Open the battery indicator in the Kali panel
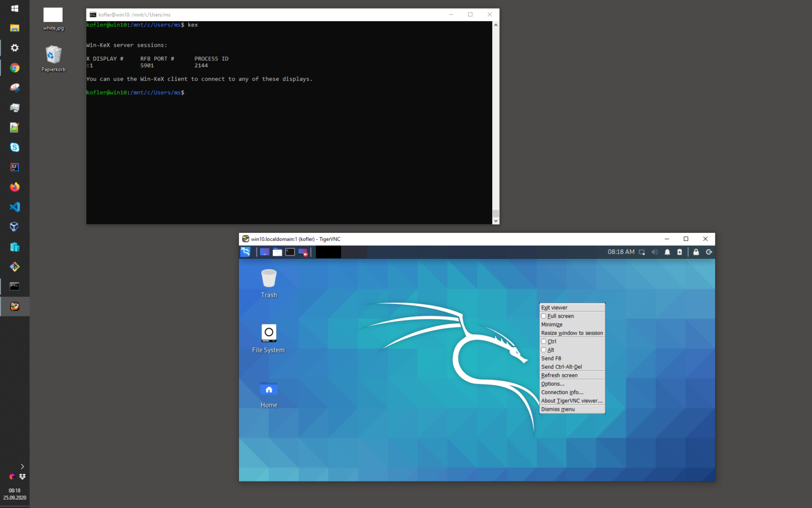Viewport: 812px width, 508px height. [x=680, y=252]
